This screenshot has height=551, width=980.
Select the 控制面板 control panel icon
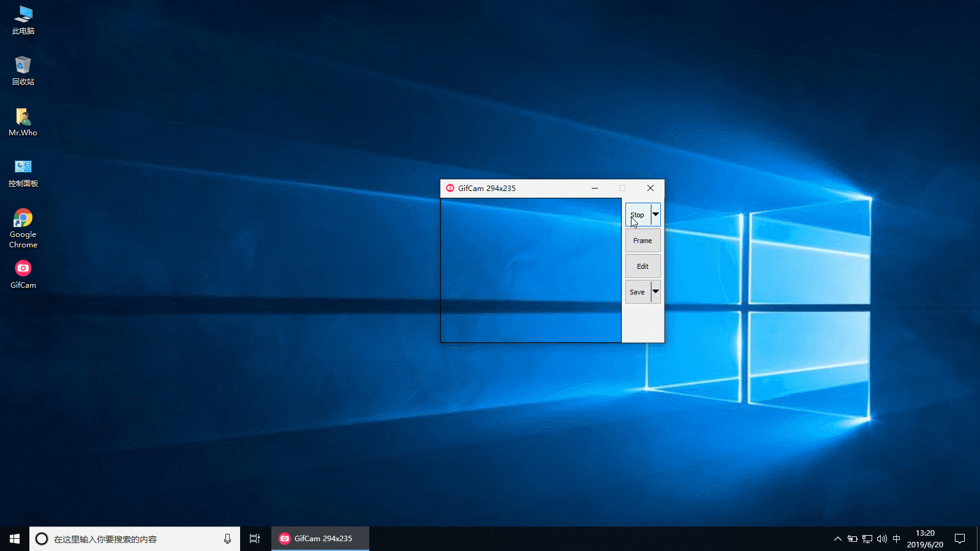point(23,173)
